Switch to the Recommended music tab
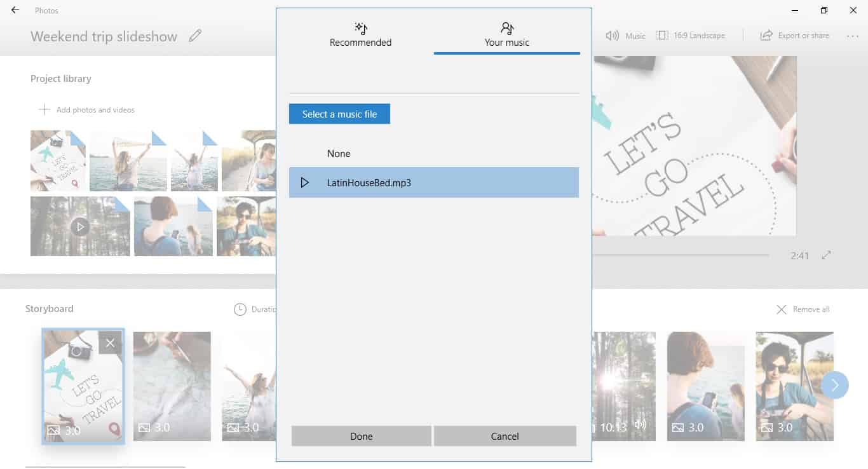 coord(360,35)
